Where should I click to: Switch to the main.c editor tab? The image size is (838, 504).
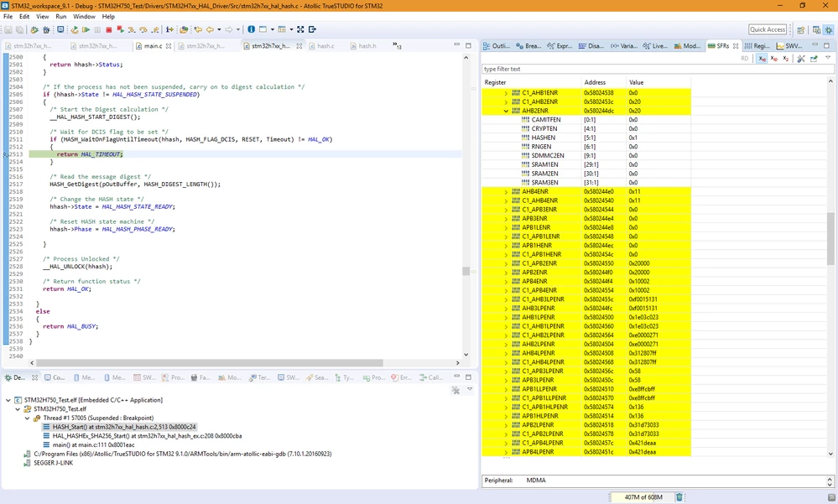[x=153, y=46]
